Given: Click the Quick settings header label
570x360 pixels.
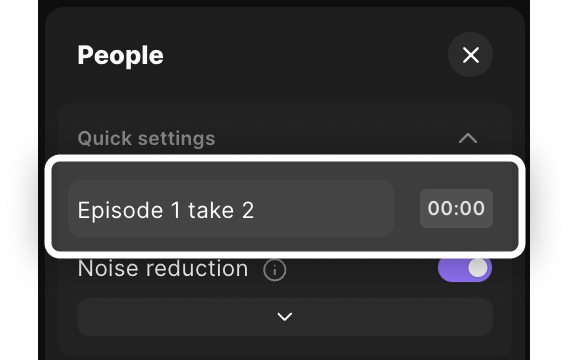Looking at the screenshot, I should pos(146,138).
